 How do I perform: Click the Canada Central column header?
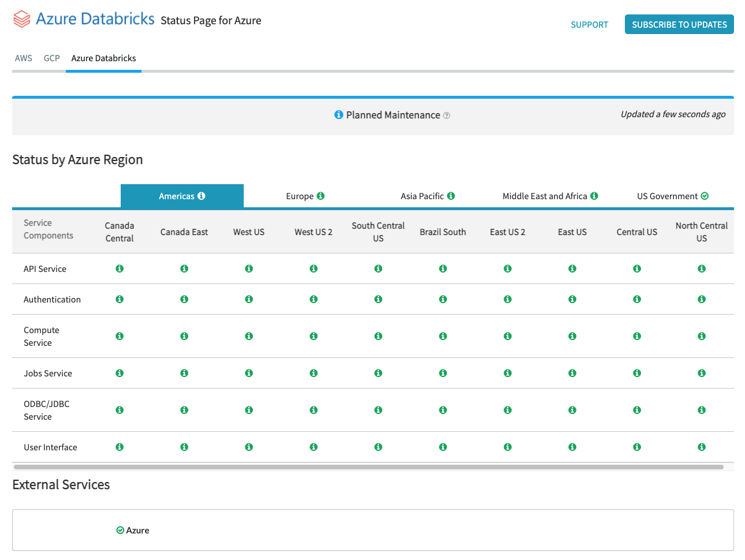(x=120, y=232)
